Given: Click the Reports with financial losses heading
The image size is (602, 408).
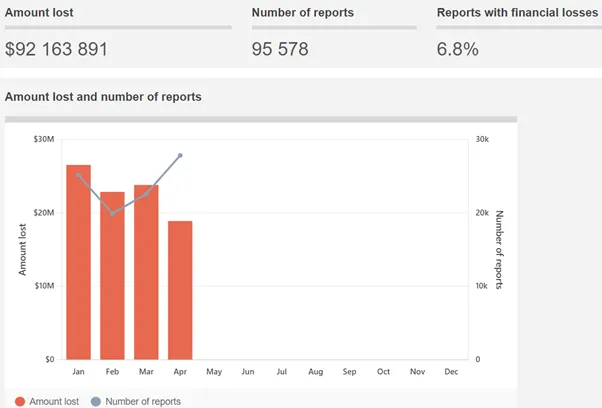Looking at the screenshot, I should pos(517,13).
